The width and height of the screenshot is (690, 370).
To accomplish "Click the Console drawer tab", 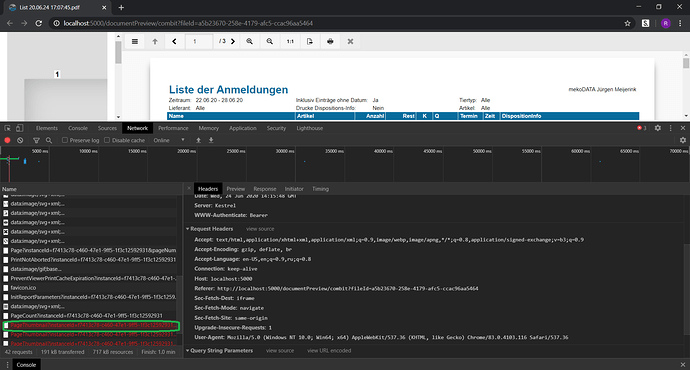I will coord(26,365).
